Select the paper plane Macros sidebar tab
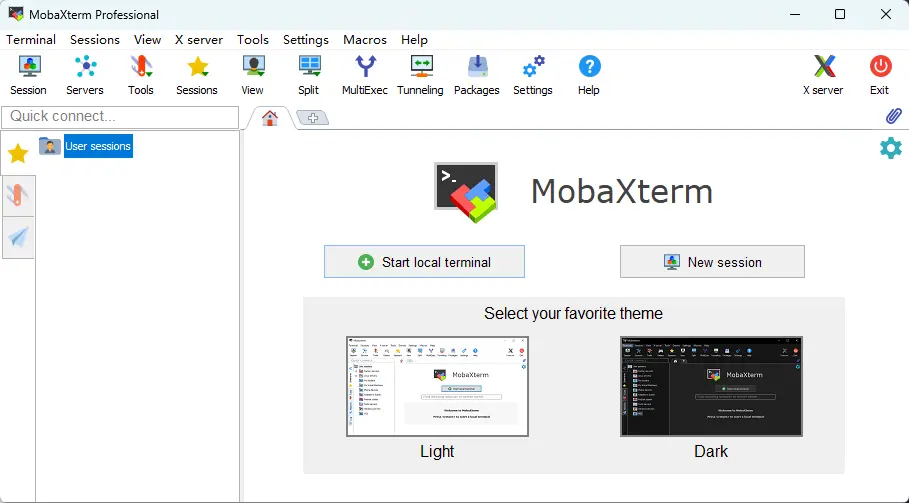Image resolution: width=909 pixels, height=503 pixels. coord(18,238)
